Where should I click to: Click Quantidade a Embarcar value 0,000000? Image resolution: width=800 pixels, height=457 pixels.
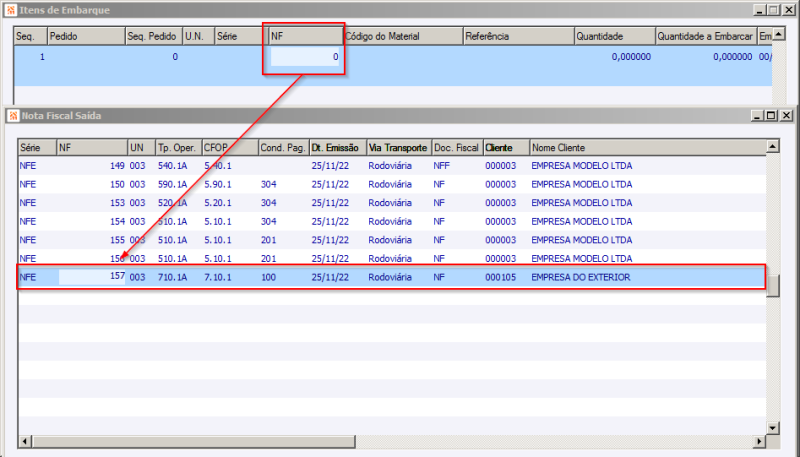733,57
